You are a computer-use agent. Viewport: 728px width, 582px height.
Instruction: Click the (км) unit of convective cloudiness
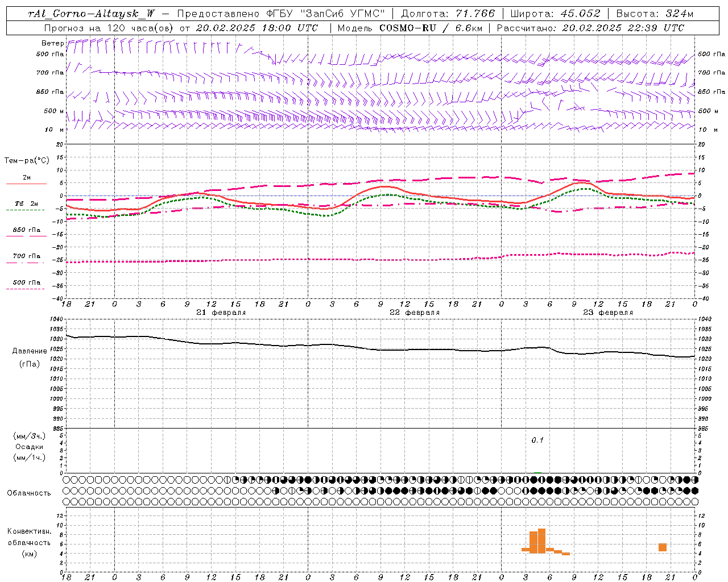pos(29,554)
